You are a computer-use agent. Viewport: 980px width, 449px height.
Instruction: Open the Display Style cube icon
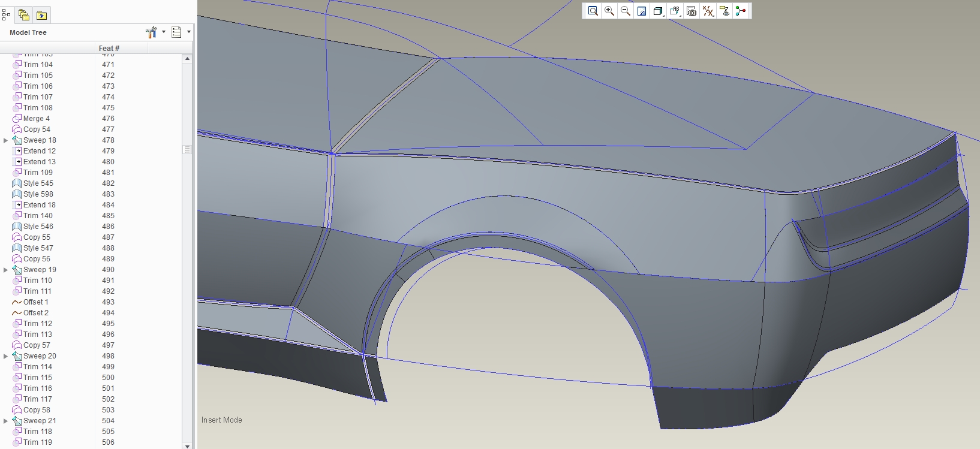coord(658,11)
